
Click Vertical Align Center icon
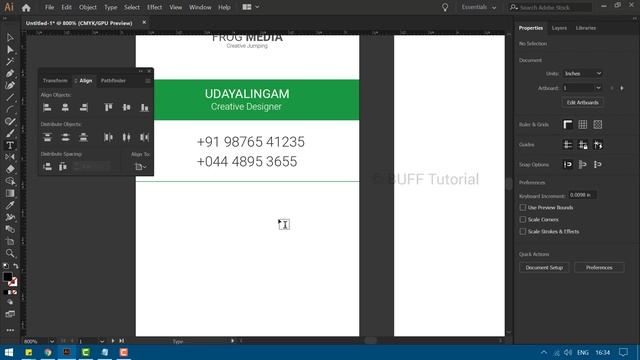[127, 107]
